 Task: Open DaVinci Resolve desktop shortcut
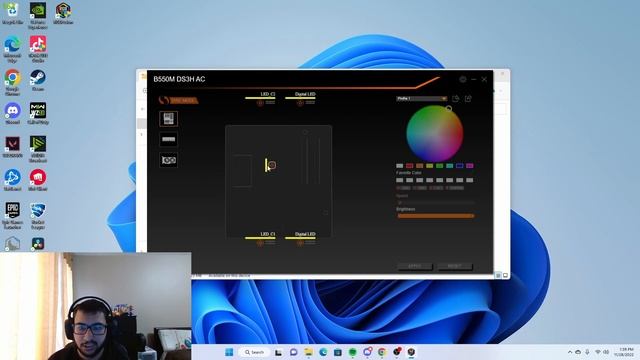38,244
